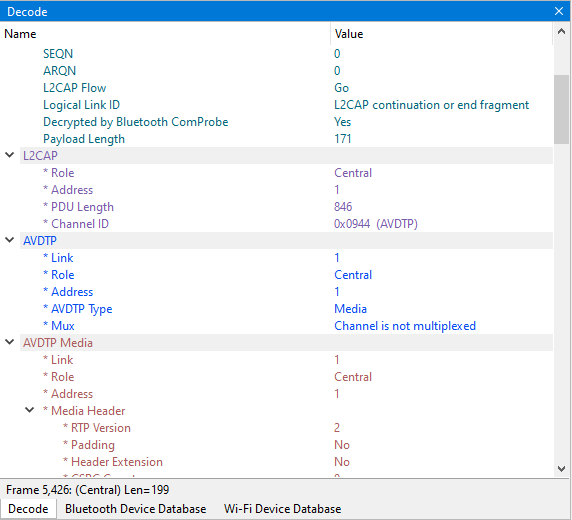Image resolution: width=572 pixels, height=520 pixels.
Task: Click the scrollbar up arrow
Action: pos(561,32)
